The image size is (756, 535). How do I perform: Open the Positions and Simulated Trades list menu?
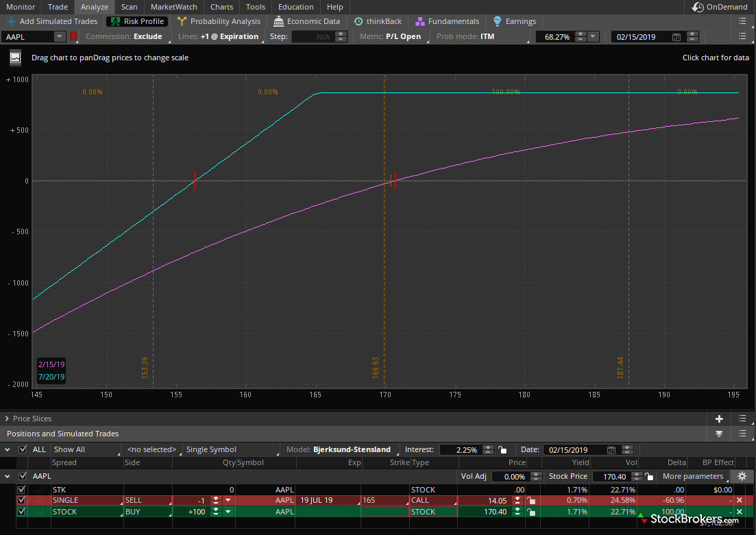(742, 434)
